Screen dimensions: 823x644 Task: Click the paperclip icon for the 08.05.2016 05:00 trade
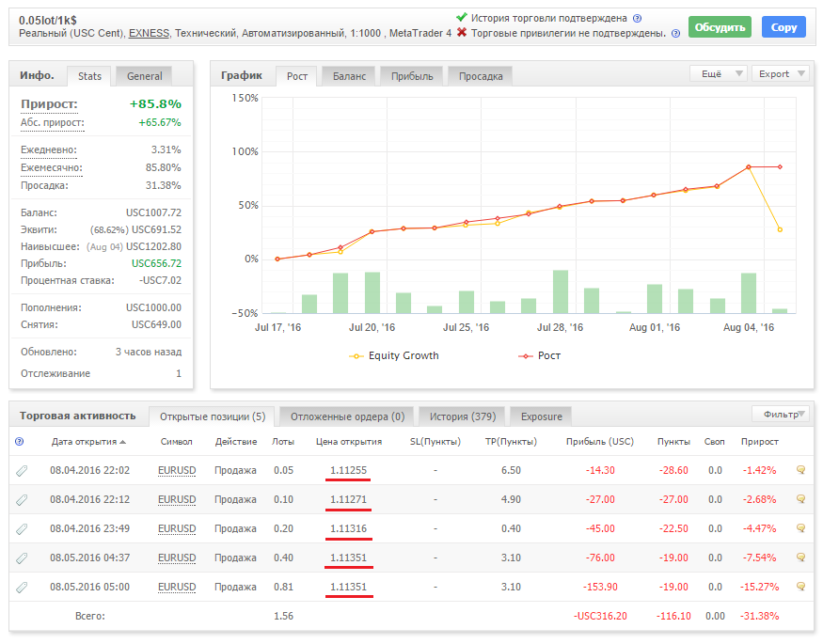click(22, 588)
